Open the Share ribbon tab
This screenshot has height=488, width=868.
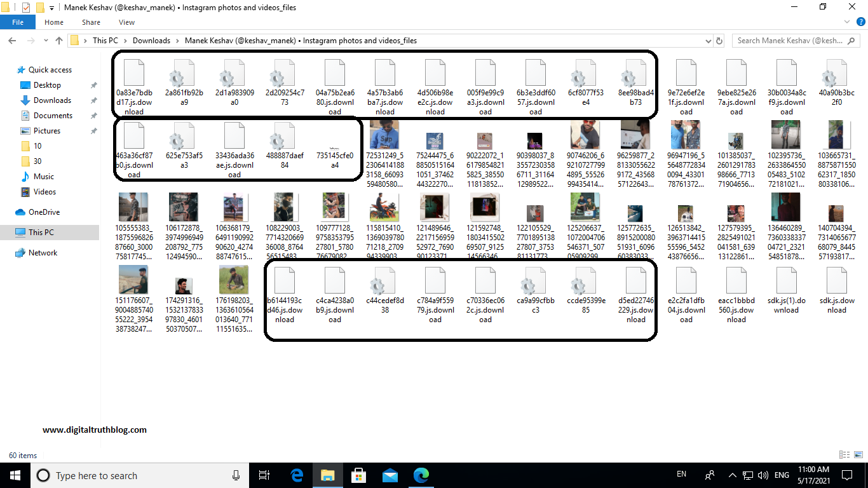point(91,22)
